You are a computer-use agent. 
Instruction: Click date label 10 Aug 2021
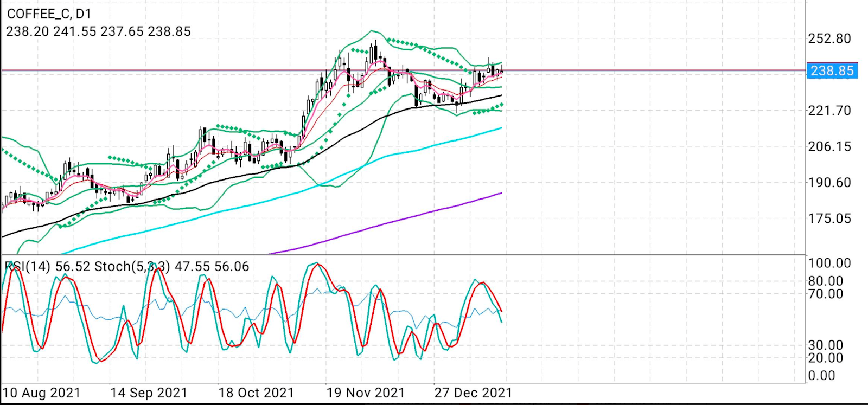tap(41, 393)
